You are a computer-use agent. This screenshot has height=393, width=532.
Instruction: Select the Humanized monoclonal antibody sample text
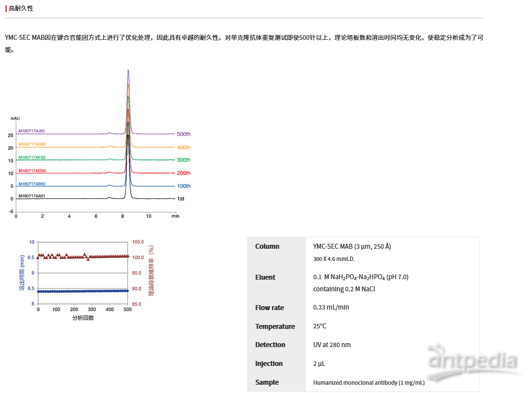369,382
